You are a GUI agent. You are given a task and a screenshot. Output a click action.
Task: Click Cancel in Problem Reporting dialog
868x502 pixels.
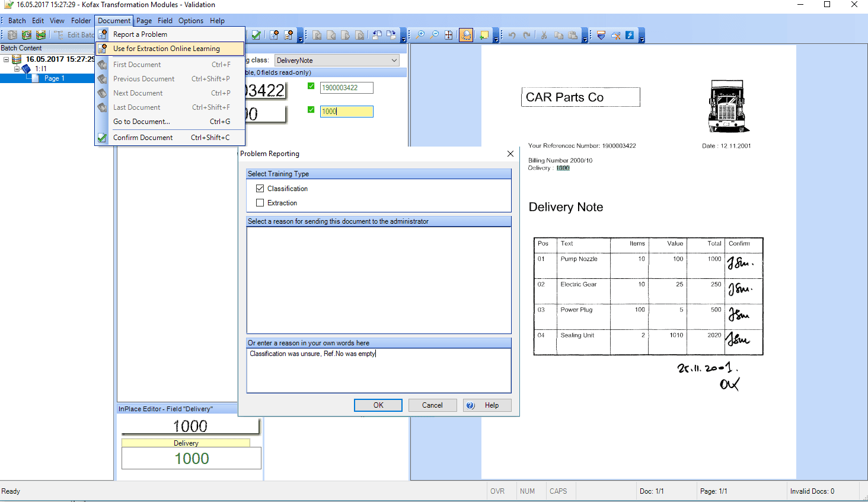[432, 405]
